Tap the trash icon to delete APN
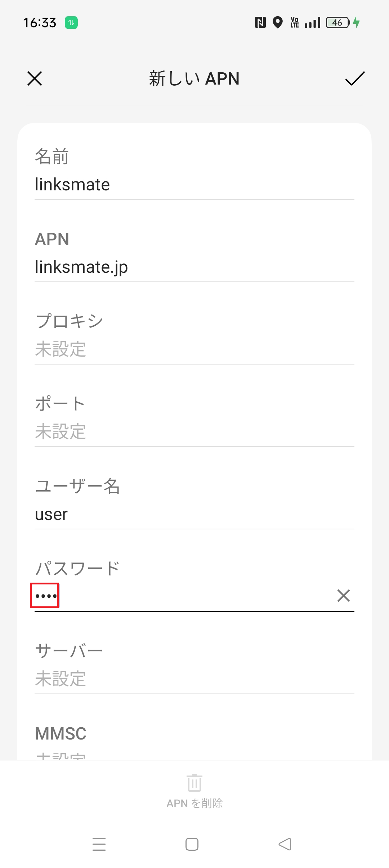This screenshot has width=389, height=868. click(194, 783)
